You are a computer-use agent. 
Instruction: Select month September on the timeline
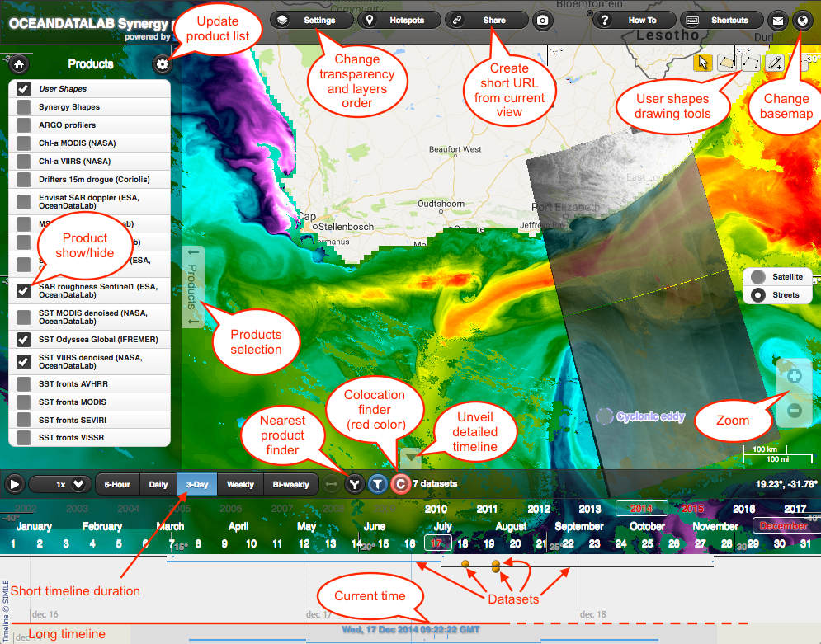(x=579, y=526)
